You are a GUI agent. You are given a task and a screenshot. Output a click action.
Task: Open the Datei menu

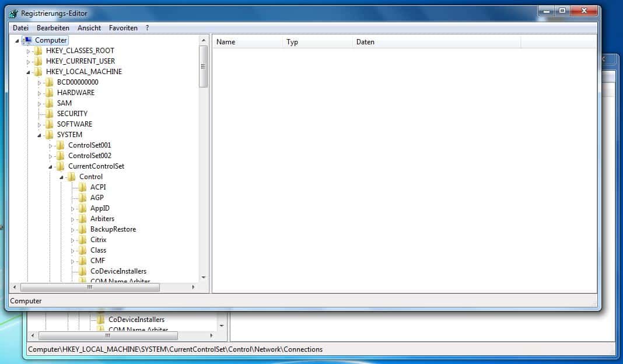point(20,28)
